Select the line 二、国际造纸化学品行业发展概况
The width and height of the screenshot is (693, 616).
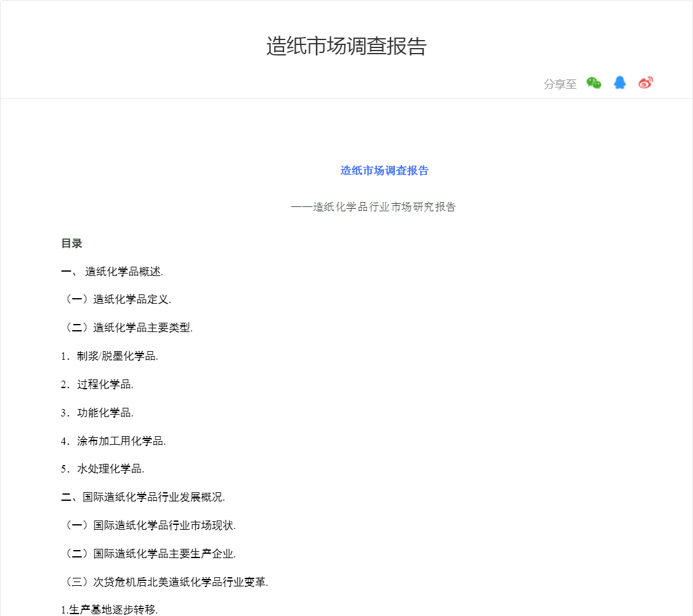coord(143,497)
